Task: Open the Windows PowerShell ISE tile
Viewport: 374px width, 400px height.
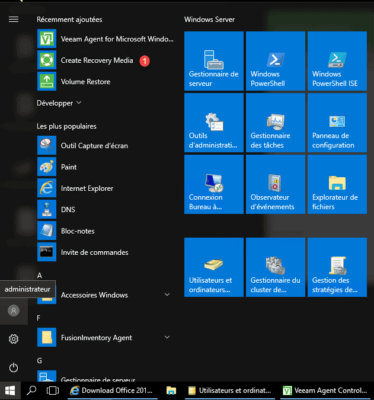Action: pos(337,61)
